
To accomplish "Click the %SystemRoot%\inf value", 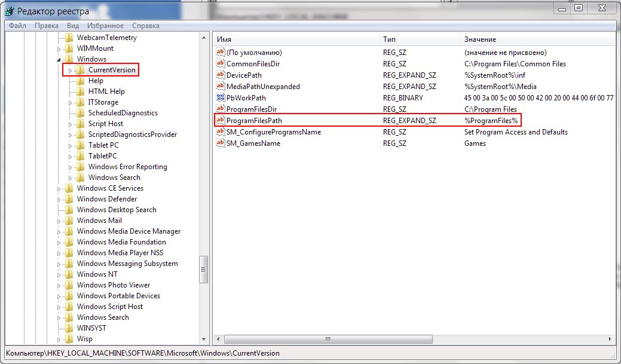I will [x=495, y=75].
